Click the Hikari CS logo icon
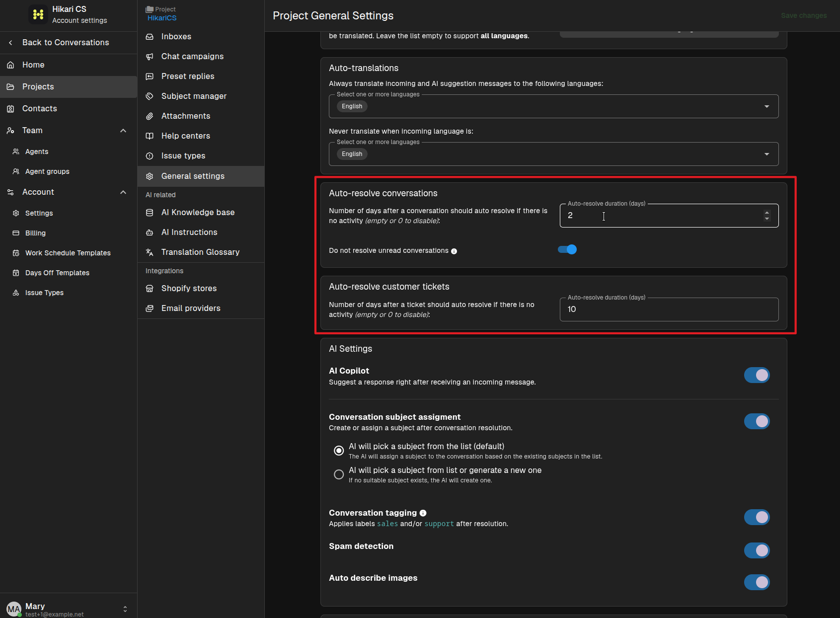The width and height of the screenshot is (840, 618). point(38,14)
